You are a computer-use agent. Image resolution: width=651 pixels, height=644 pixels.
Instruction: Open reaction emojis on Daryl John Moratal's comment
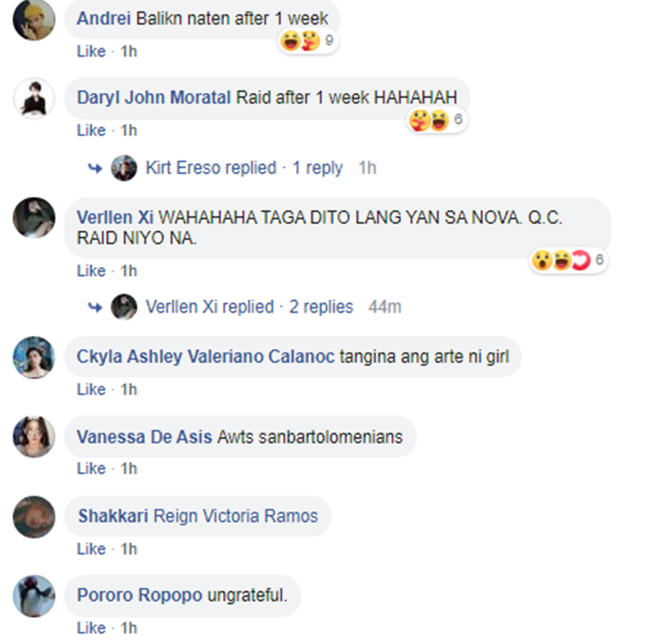tap(437, 121)
